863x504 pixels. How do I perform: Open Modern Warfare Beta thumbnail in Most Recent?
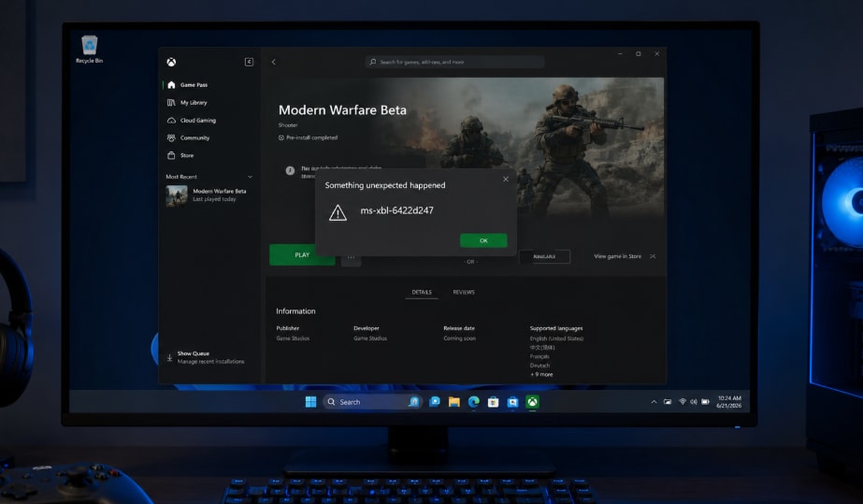point(177,195)
